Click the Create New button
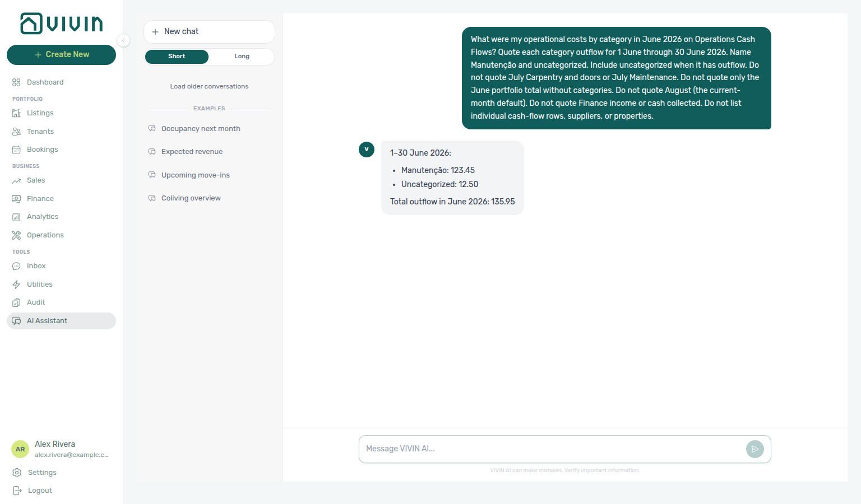The width and height of the screenshot is (861, 504). (61, 55)
